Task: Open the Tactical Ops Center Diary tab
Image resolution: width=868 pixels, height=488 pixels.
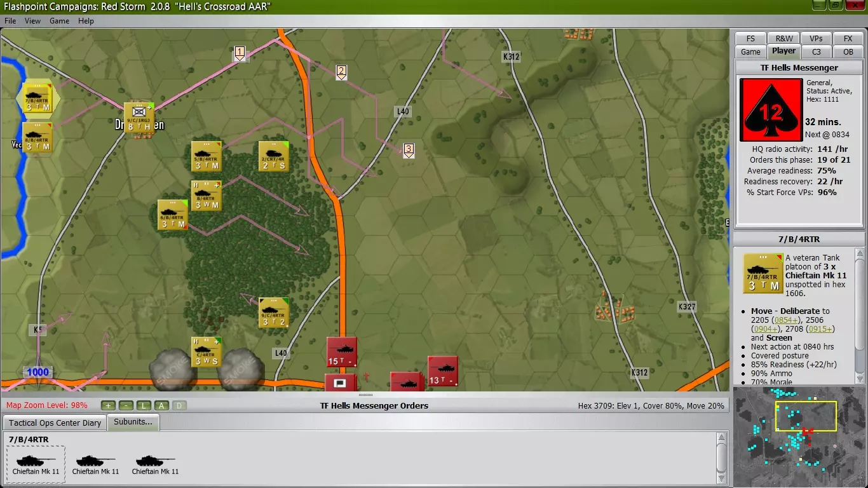Action: (55, 423)
